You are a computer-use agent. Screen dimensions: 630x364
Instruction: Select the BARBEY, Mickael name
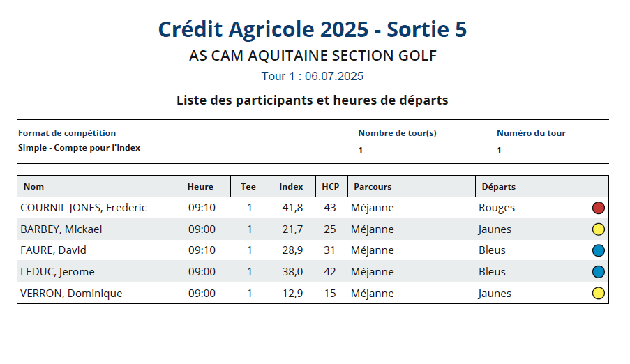(61, 229)
